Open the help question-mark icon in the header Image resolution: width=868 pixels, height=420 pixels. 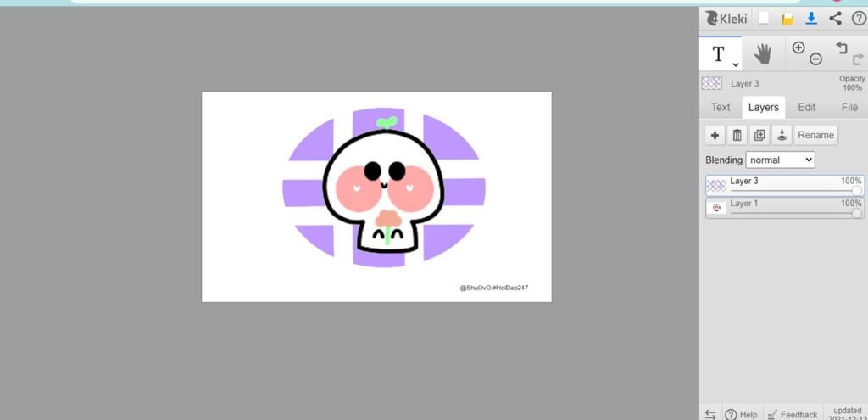coord(859,19)
